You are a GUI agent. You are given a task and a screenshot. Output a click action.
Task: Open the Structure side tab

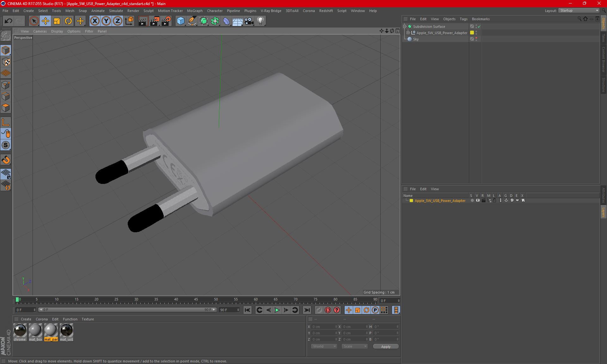(x=604, y=85)
